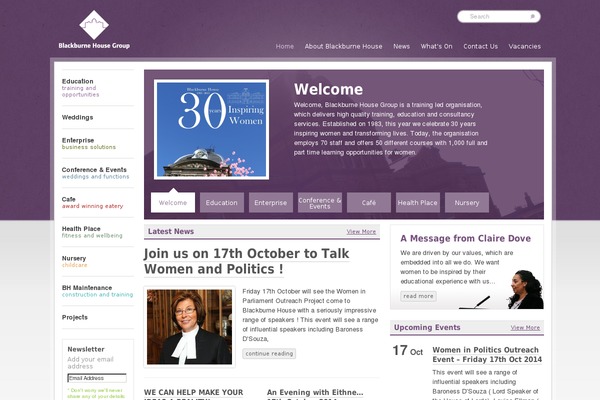Open Women in Politics Outreach Event link
This screenshot has width=600, height=400.
click(x=487, y=354)
